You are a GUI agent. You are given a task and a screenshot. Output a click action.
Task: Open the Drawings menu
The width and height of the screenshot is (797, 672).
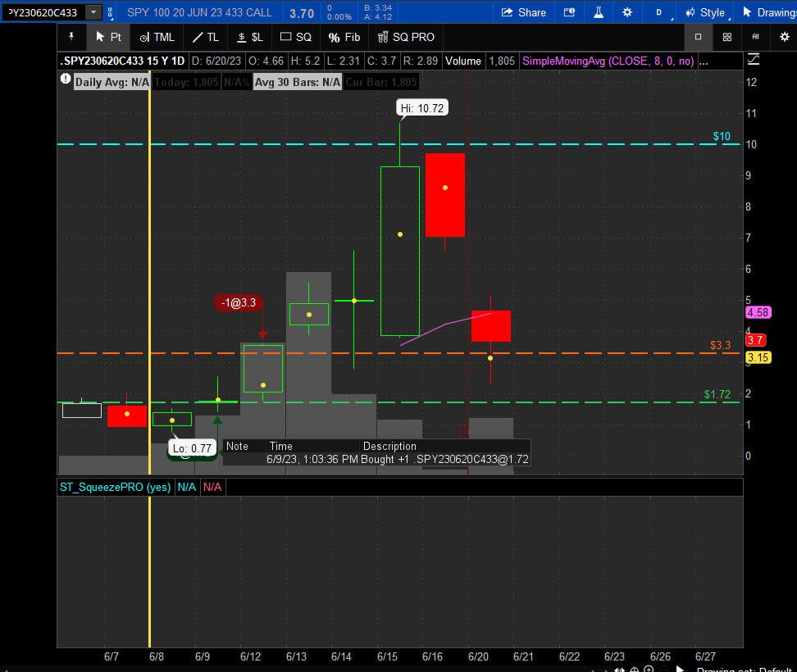pos(768,12)
